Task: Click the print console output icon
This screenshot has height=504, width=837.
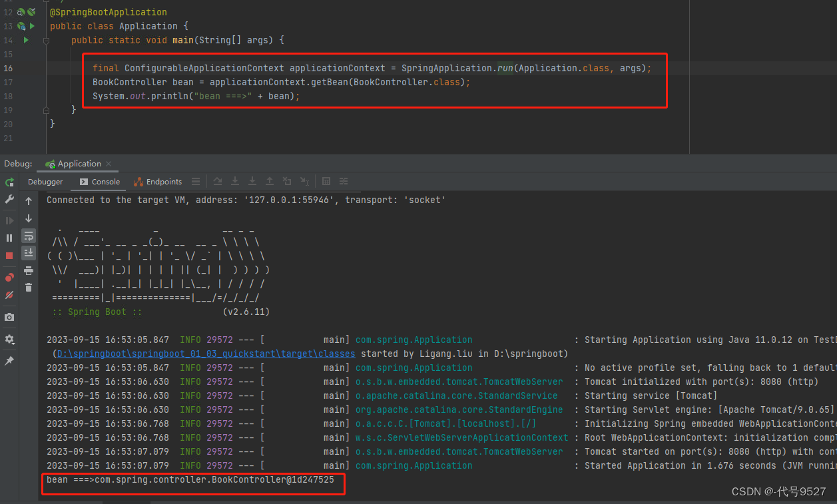Action: (29, 270)
